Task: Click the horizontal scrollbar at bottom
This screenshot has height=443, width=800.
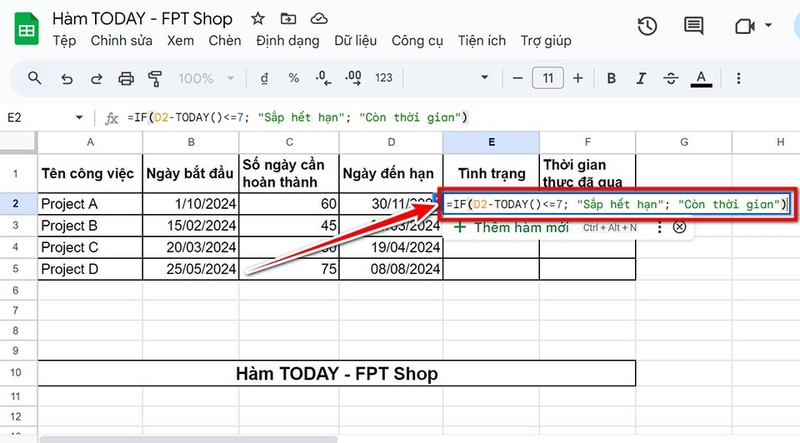Action: pyautogui.click(x=189, y=439)
